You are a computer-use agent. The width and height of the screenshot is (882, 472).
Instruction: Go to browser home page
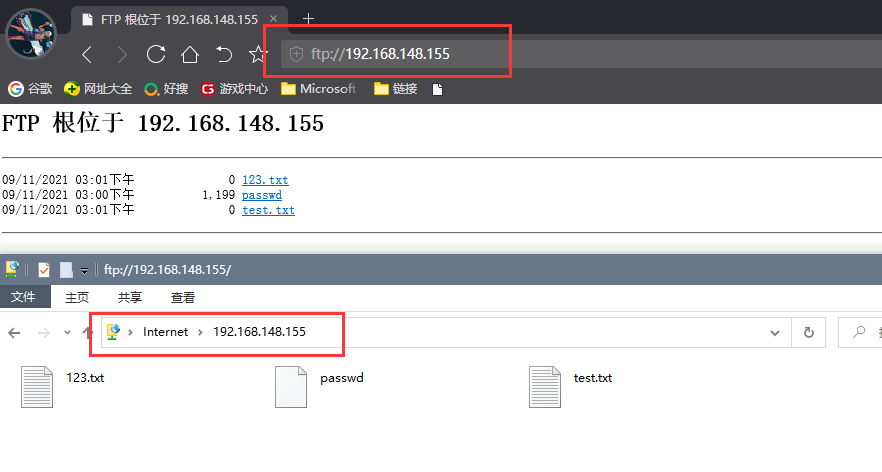point(190,55)
